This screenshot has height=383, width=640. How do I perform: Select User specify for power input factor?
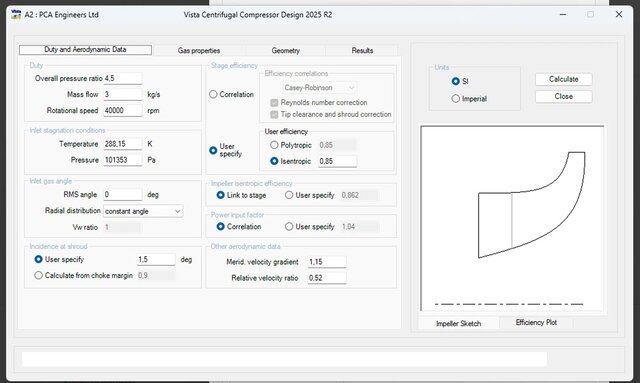tap(289, 226)
